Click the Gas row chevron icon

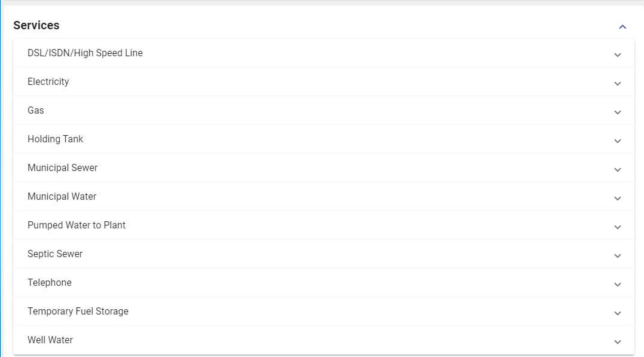click(x=618, y=112)
